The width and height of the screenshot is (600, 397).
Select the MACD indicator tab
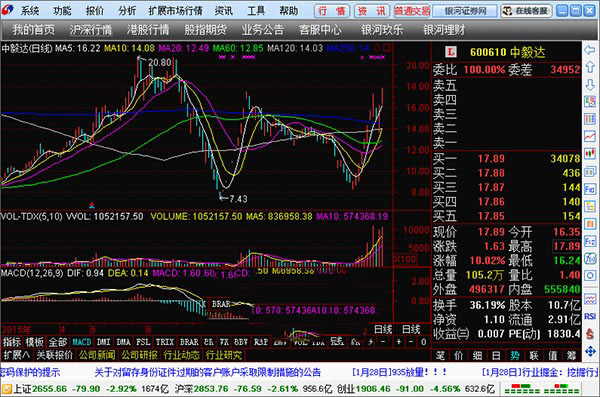coord(82,342)
